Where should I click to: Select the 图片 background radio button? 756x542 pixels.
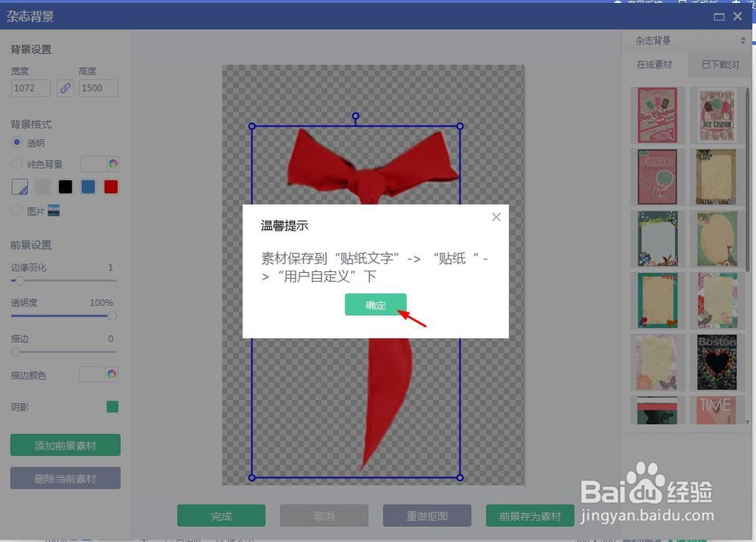(x=17, y=210)
